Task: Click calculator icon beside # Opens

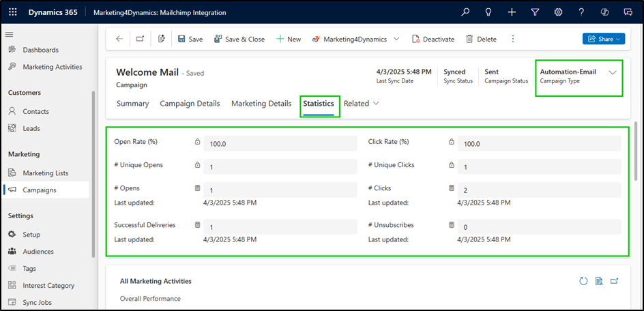Action: pos(197,188)
